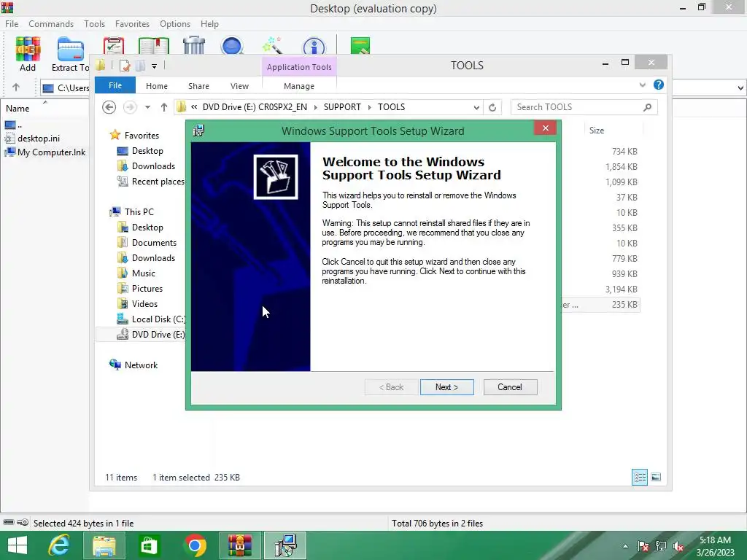Open Internet Explorer from taskbar
This screenshot has height=560, width=747.
click(x=59, y=545)
